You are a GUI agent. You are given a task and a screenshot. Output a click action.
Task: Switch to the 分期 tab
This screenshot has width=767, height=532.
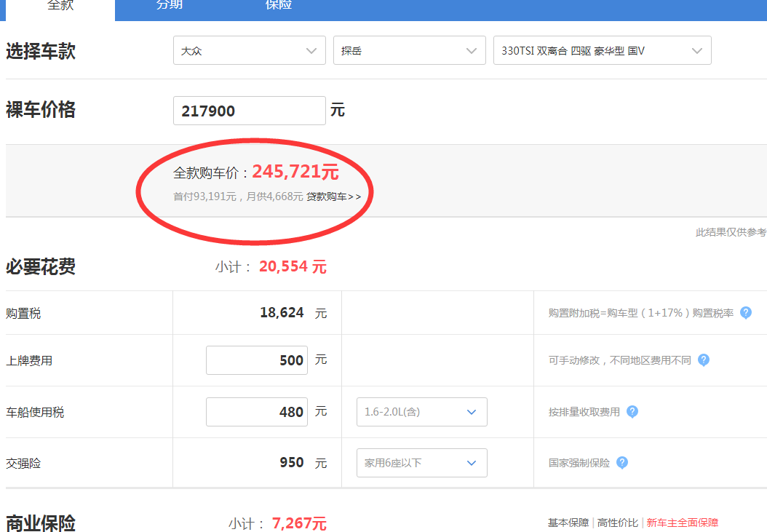[170, 6]
